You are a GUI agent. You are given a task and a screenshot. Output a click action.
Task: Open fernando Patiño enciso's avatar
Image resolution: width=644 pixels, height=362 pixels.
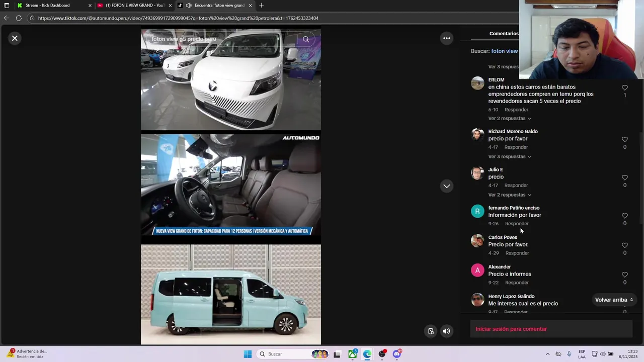(x=477, y=211)
